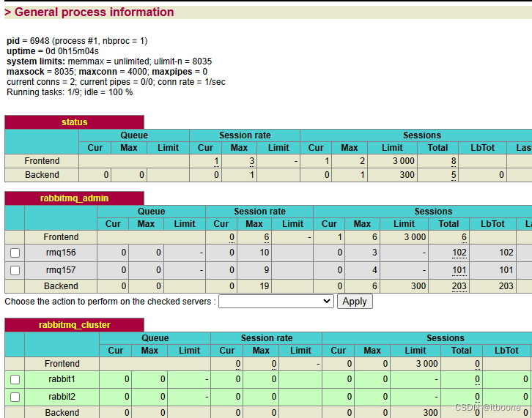Click status table Backend row label

[42, 174]
